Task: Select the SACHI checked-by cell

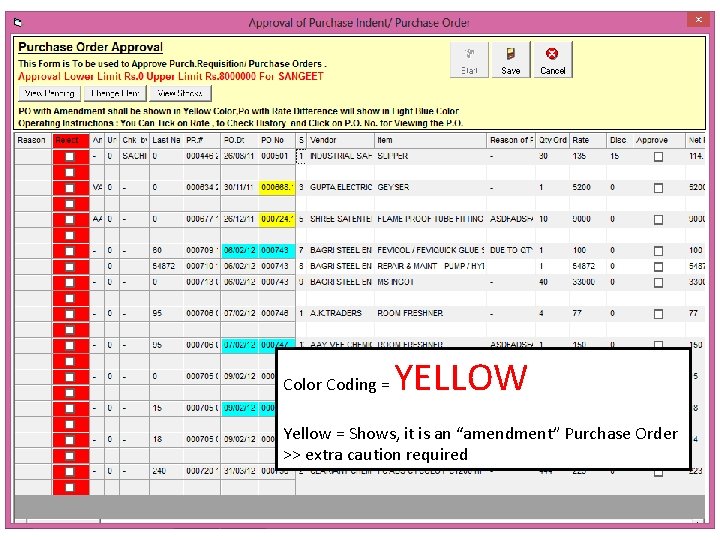Action: click(x=134, y=156)
